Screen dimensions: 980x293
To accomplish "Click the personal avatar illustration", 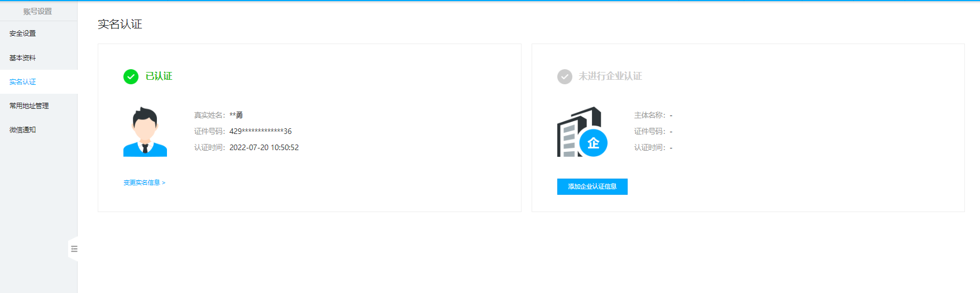I will [x=145, y=132].
